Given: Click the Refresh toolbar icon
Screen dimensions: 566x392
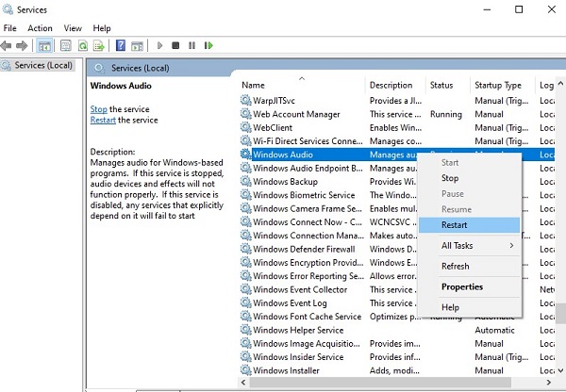Looking at the screenshot, I should [x=83, y=46].
